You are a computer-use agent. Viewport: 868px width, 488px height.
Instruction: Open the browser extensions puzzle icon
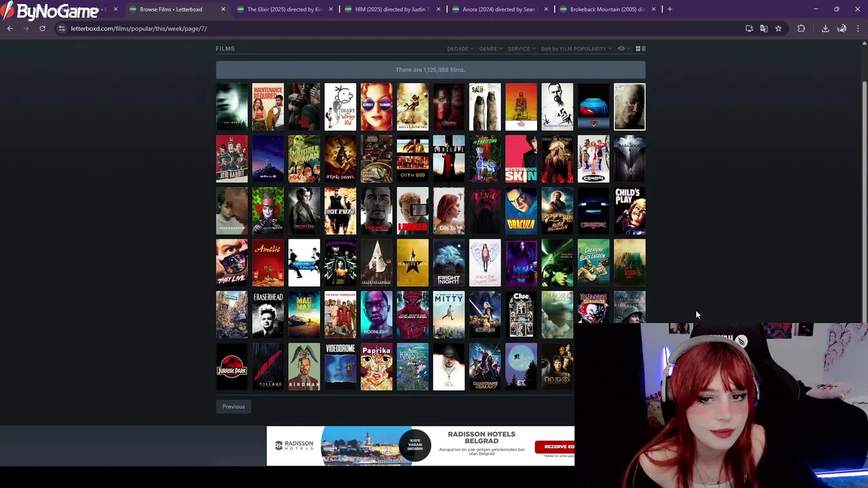(x=802, y=28)
